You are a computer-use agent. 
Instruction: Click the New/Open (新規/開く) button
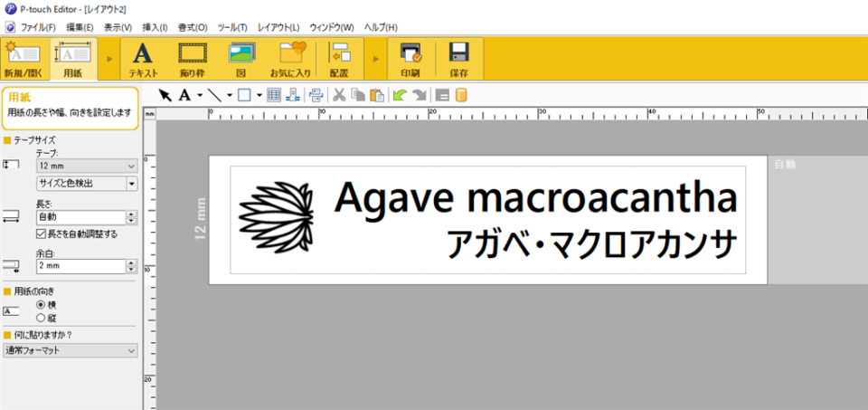click(24, 59)
